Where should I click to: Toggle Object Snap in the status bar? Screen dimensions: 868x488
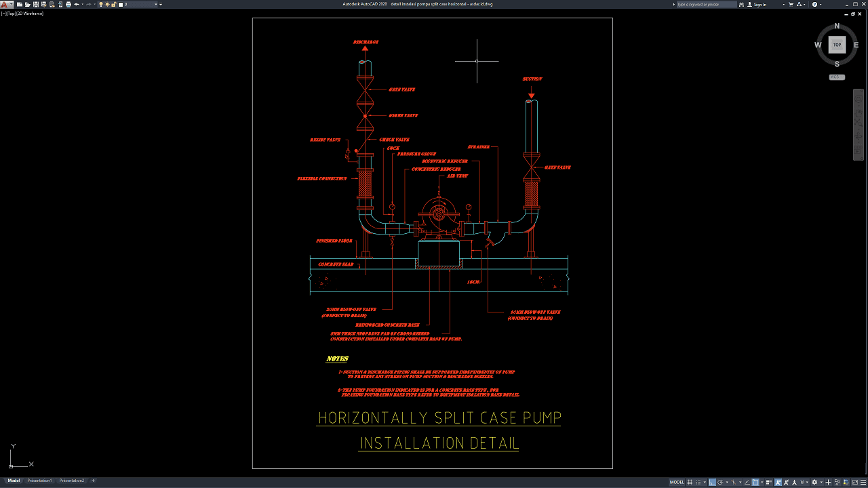click(756, 482)
